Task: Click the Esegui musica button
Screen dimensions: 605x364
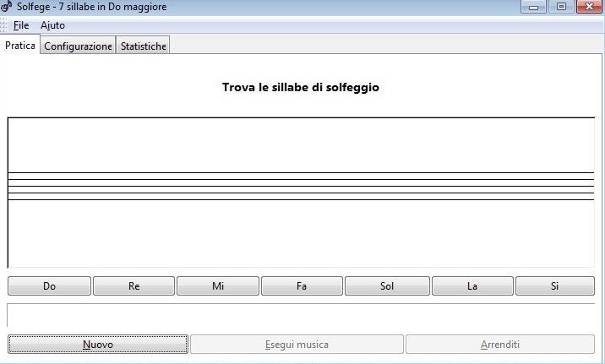Action: tap(297, 345)
